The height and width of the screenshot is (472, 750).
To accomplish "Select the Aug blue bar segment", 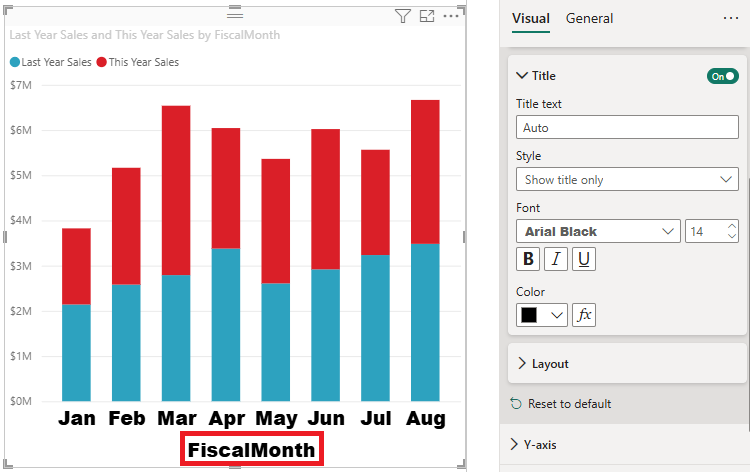I will click(x=425, y=322).
